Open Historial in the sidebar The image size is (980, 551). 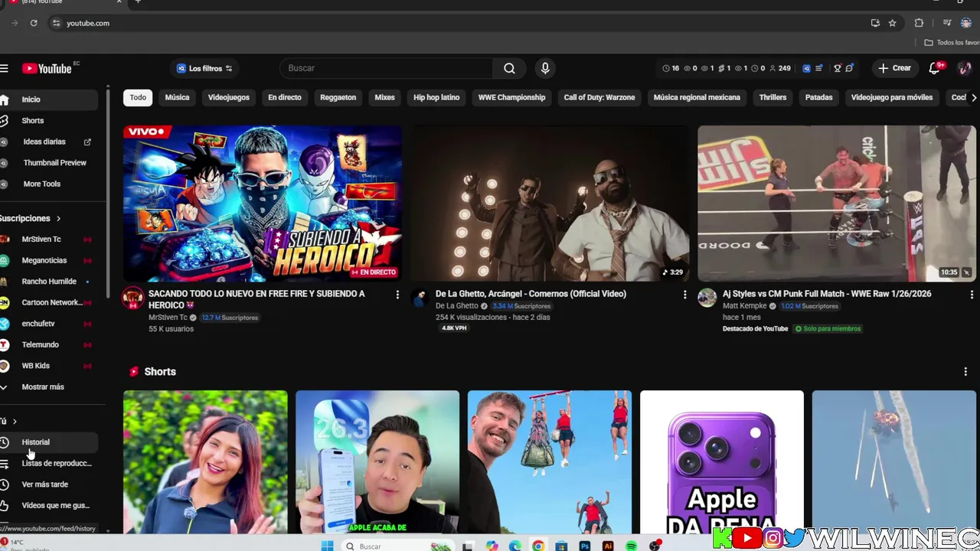point(49,442)
